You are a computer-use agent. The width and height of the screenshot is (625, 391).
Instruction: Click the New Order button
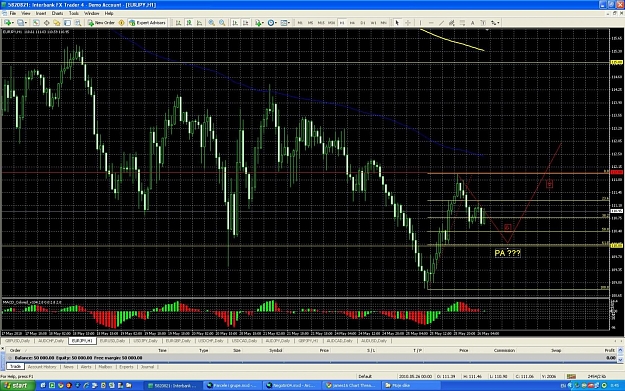[101, 23]
